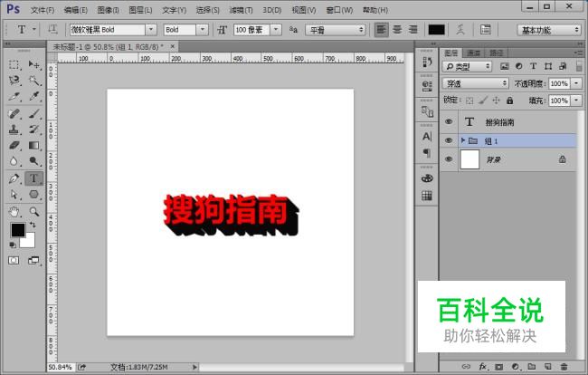Expand the 组 1 group
Image resolution: width=588 pixels, height=375 pixels.
[x=463, y=140]
